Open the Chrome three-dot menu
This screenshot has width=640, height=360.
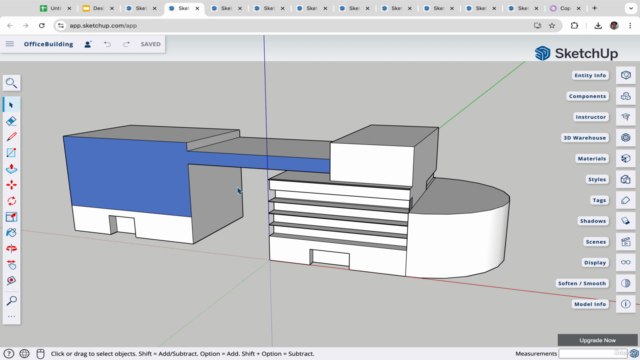tap(630, 26)
